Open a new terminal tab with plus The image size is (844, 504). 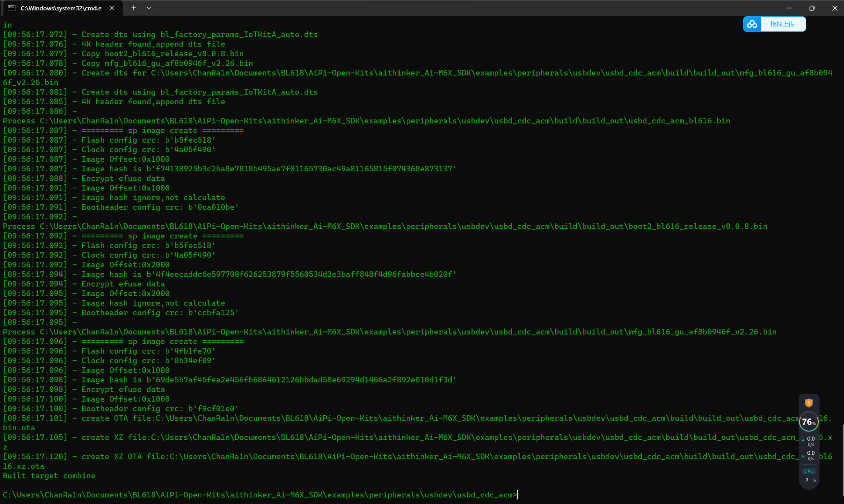[x=133, y=8]
